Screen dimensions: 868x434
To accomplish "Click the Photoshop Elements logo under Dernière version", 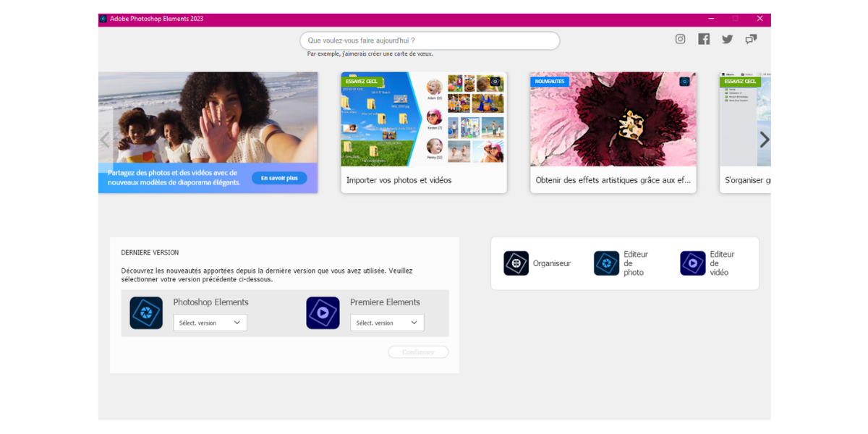I will click(x=146, y=313).
